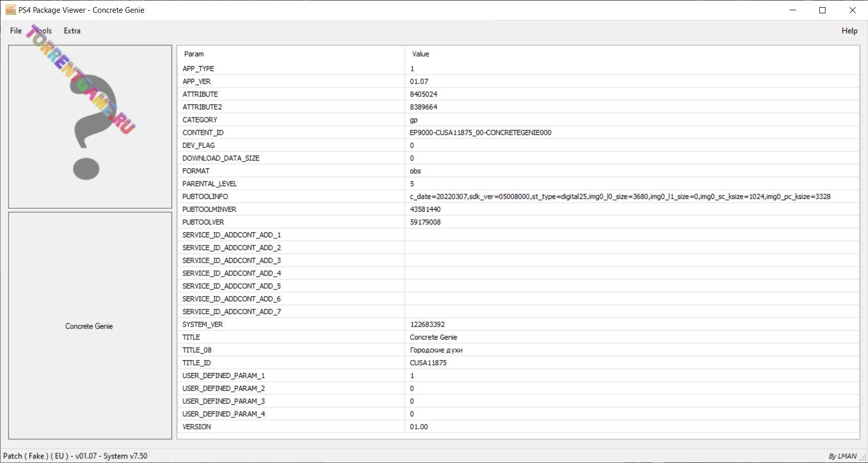Screen dimensions: 868x463
Task: Click the Concrete Genie background image panel
Action: (x=90, y=326)
